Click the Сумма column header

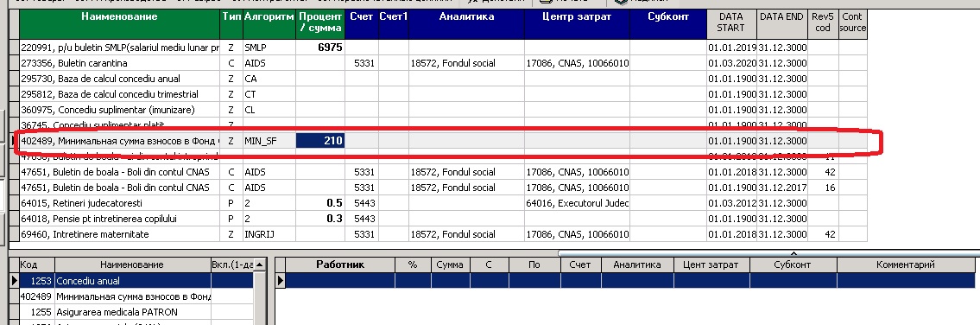449,264
